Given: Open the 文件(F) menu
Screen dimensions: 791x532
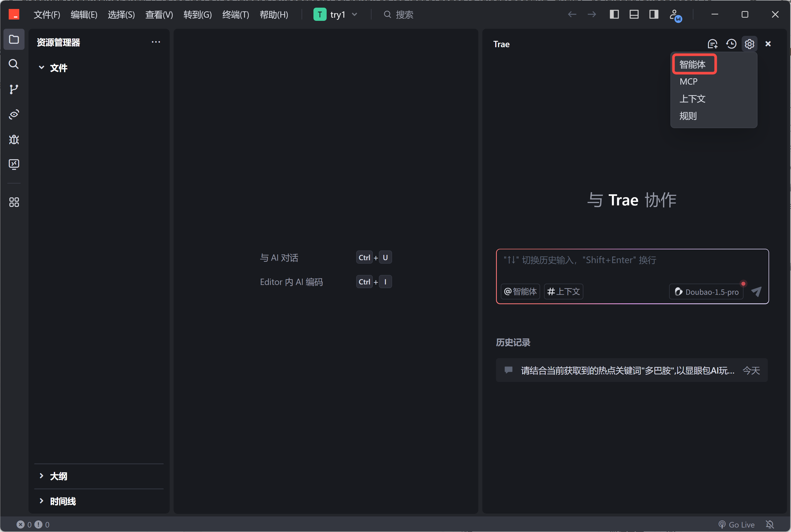Looking at the screenshot, I should (47, 14).
